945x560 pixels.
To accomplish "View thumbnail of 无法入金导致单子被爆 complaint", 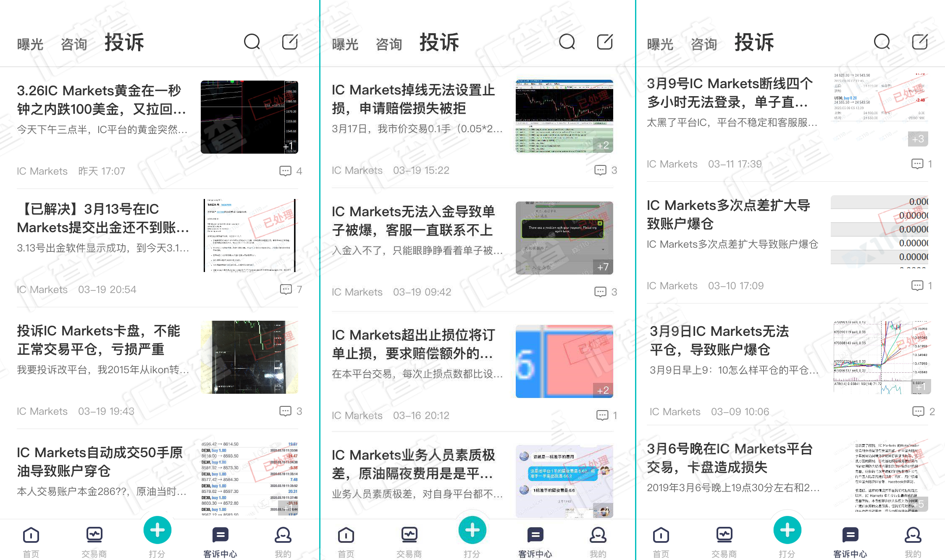I will pyautogui.click(x=564, y=238).
